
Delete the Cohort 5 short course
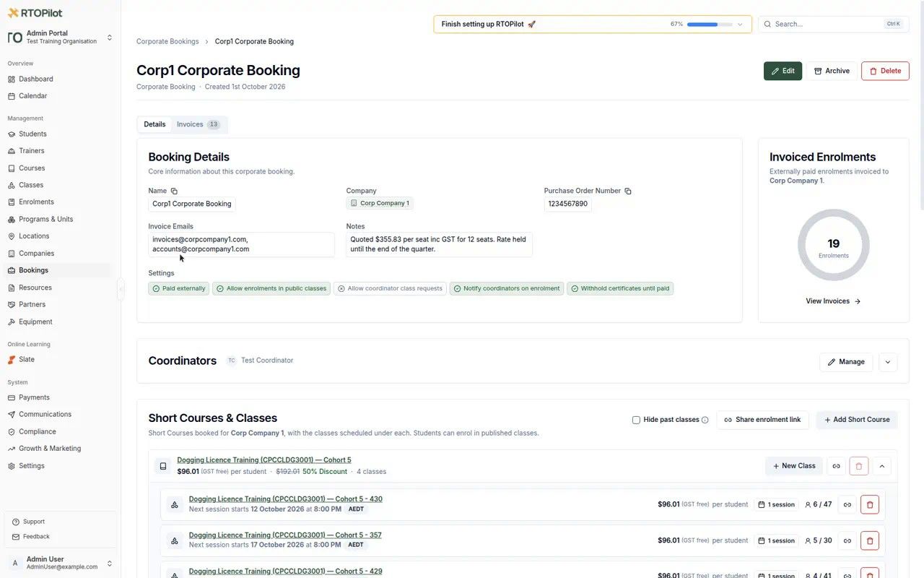(859, 466)
